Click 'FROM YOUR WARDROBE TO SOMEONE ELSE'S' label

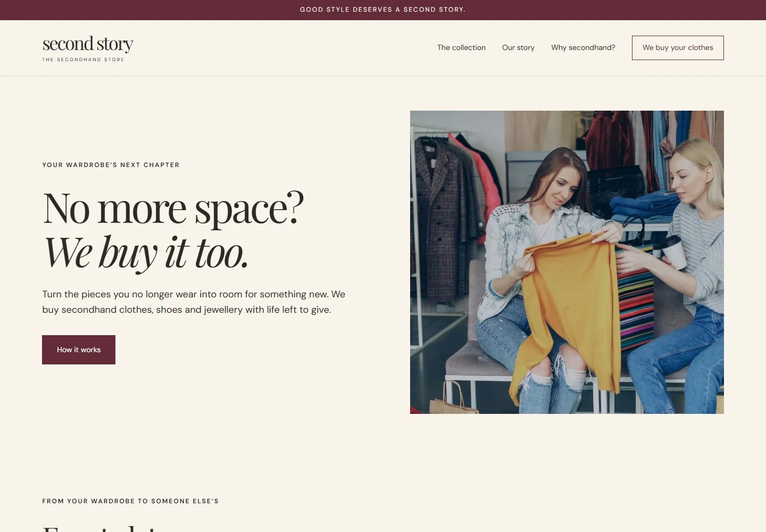click(x=130, y=501)
